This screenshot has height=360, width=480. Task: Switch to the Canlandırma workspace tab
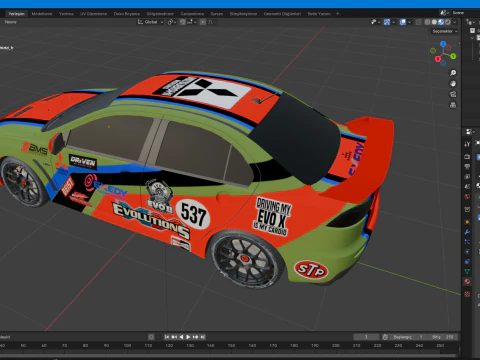click(192, 14)
